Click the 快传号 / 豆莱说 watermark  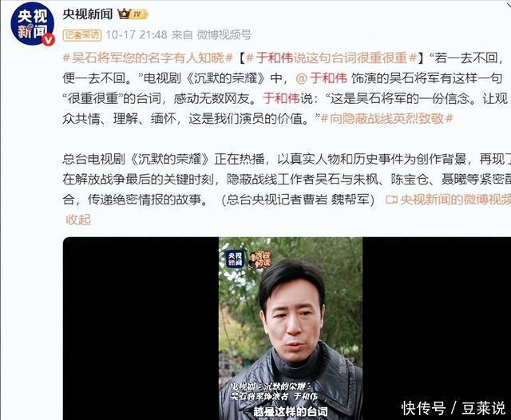coord(454,407)
